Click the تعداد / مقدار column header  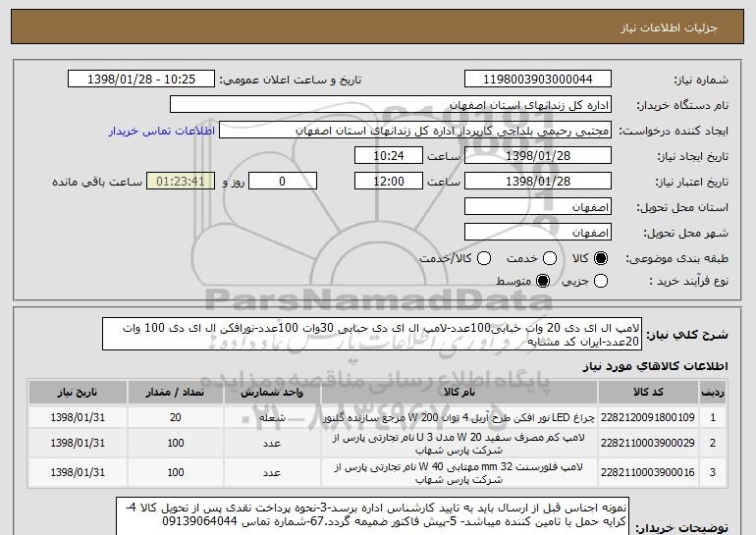point(175,393)
